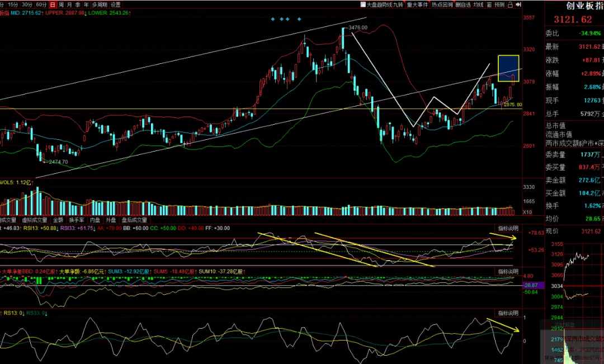Screen dimensions: 604x364
Task: Click the 2875.80 horizontal line label
Action: coord(513,105)
